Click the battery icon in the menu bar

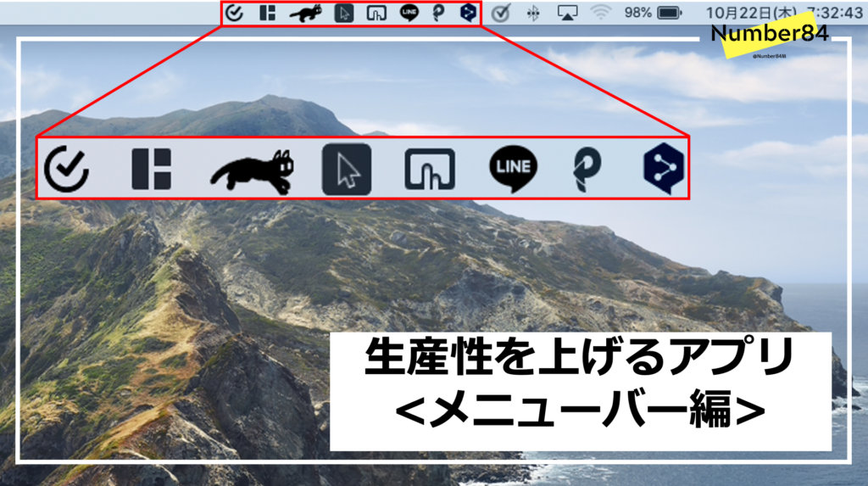point(670,13)
